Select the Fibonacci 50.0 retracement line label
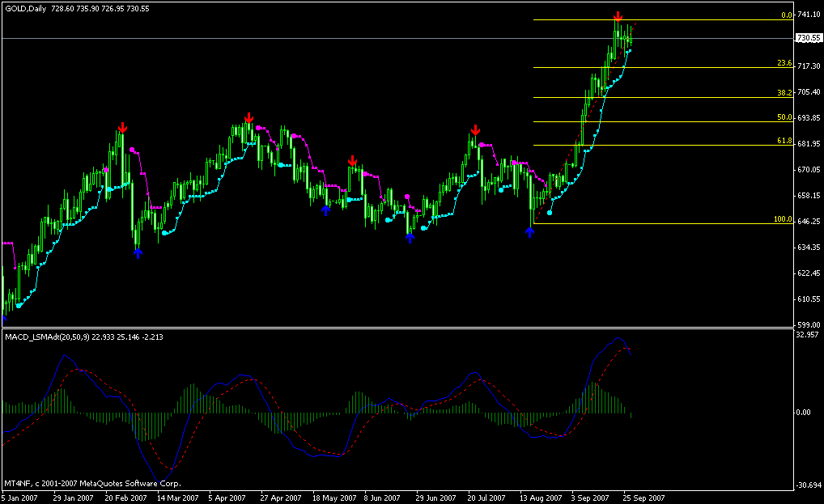The image size is (824, 504). point(784,117)
